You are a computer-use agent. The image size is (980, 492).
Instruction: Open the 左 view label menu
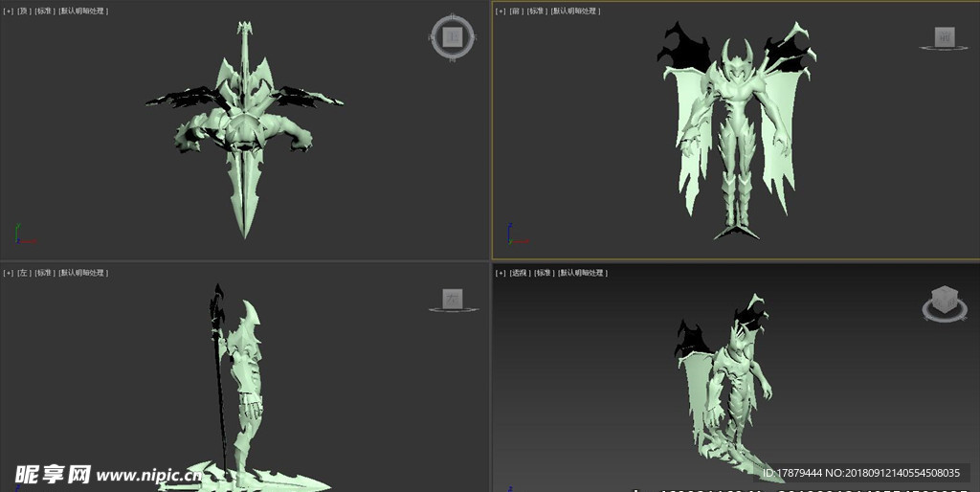coord(24,273)
